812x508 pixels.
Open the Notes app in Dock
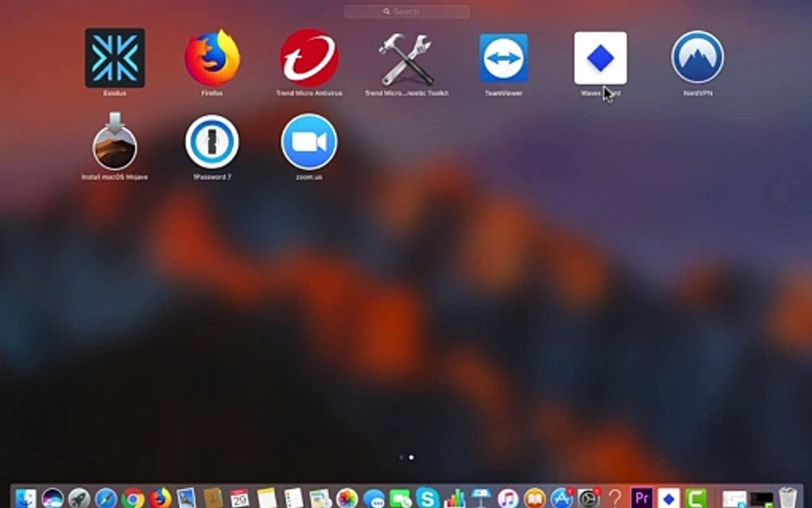tap(266, 498)
